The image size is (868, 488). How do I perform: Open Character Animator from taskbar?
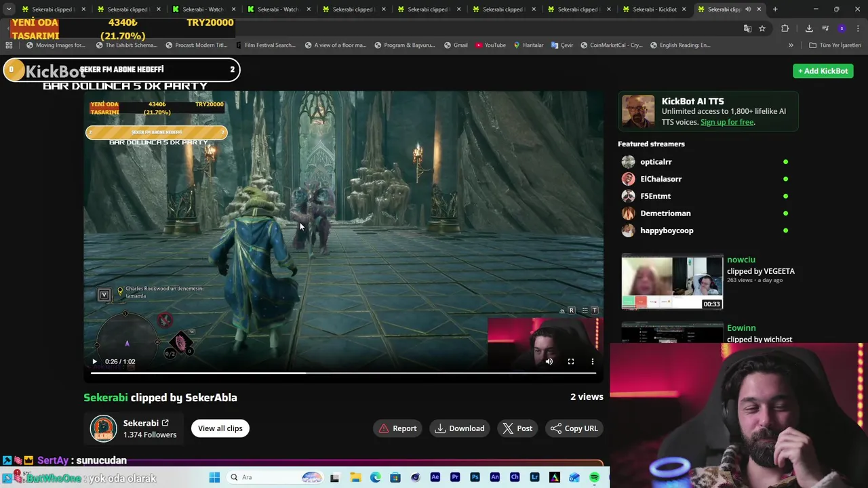[515, 478]
